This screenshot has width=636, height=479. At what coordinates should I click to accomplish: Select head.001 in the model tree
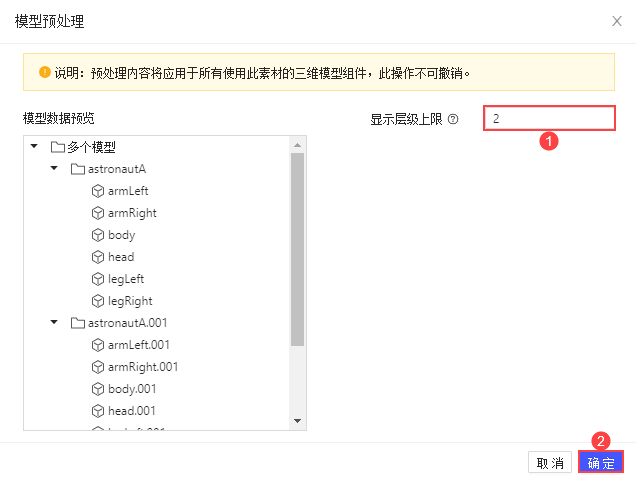tap(131, 411)
